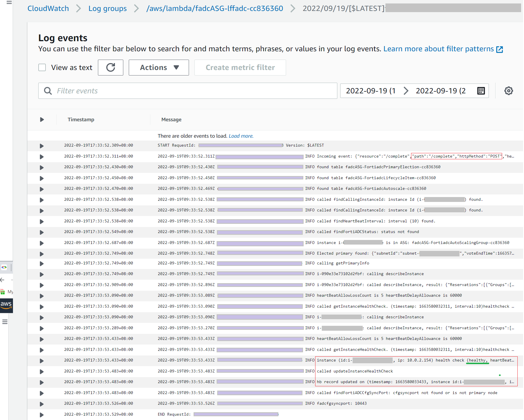Click the search magnifier in the filter bar

(x=48, y=91)
